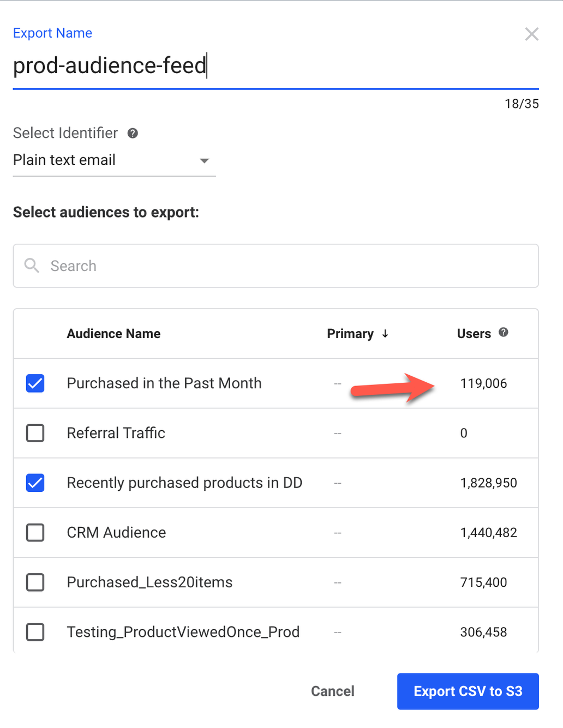
Task: Click the 715,400 users value
Action: click(483, 582)
